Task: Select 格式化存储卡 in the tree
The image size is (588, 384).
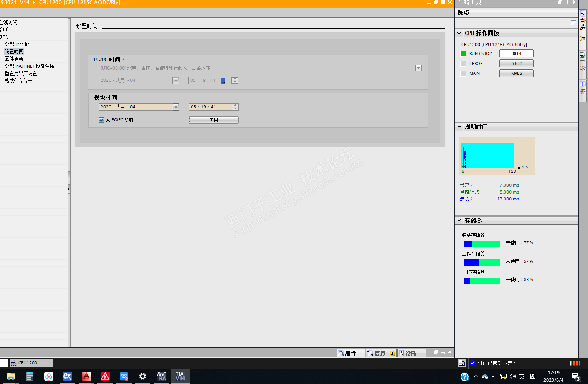Action: coord(19,81)
